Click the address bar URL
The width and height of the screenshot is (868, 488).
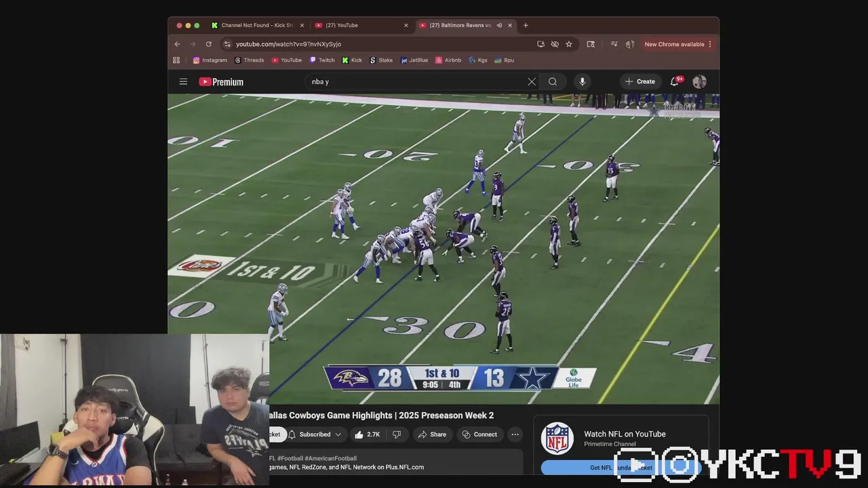[288, 44]
